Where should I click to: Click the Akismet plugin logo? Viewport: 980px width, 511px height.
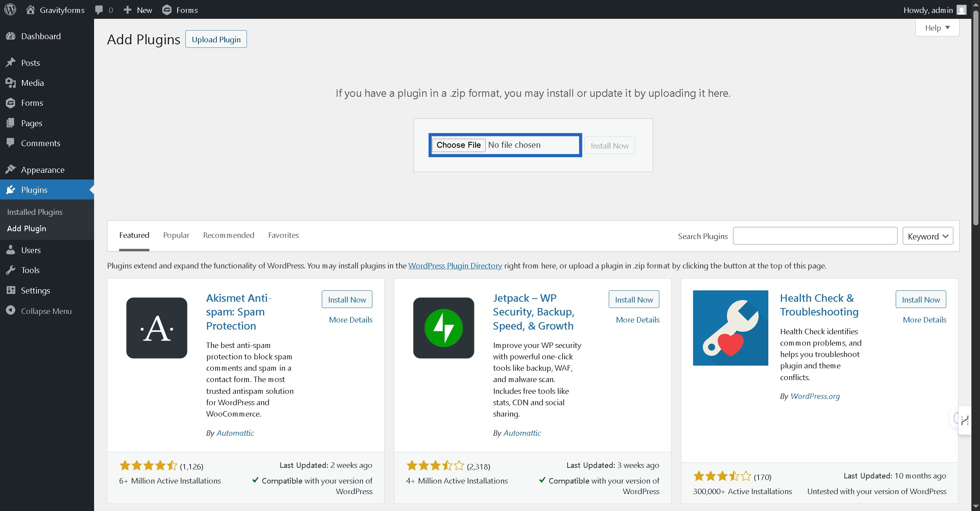[157, 328]
